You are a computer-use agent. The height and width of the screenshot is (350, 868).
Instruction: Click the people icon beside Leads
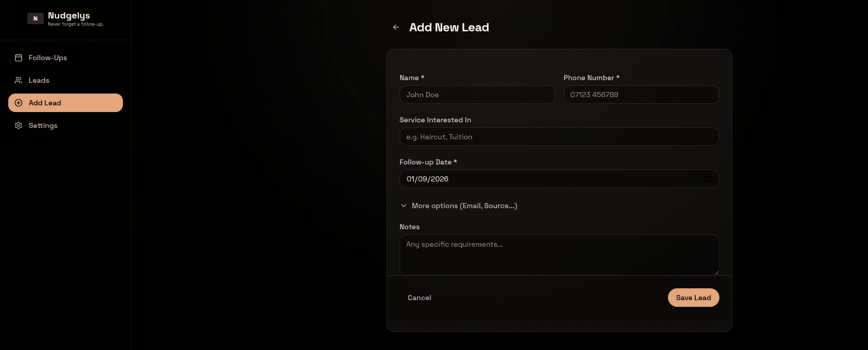(x=19, y=80)
